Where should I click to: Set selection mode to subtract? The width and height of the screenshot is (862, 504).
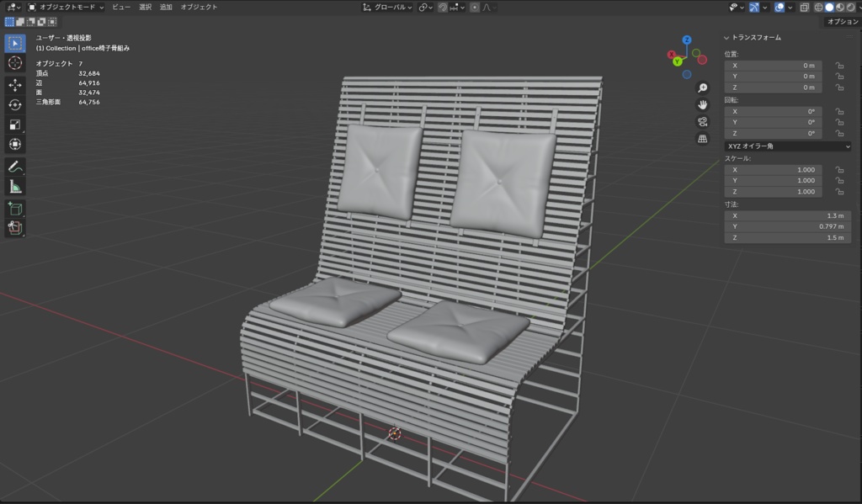pyautogui.click(x=31, y=22)
